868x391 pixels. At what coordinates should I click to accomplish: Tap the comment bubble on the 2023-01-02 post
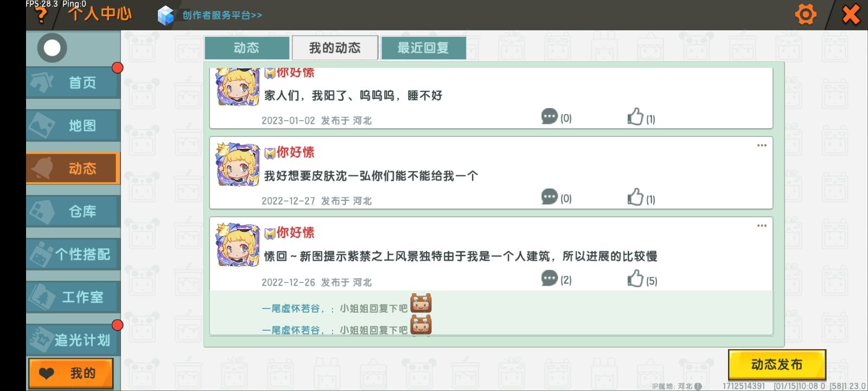pos(550,116)
